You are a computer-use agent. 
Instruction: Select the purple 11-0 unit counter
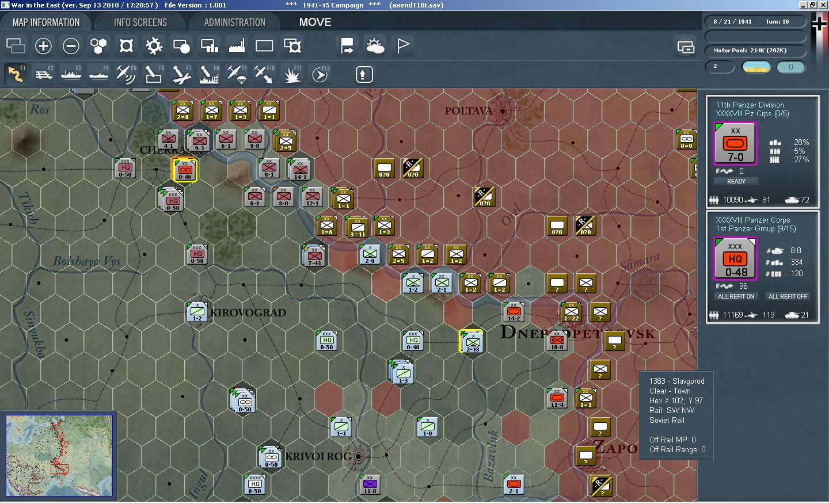[370, 484]
